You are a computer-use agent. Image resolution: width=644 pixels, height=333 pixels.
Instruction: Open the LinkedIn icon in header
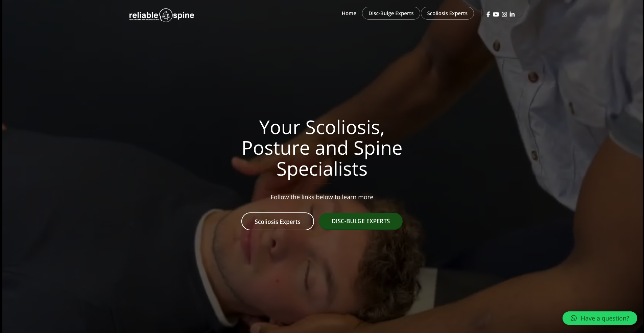click(512, 14)
